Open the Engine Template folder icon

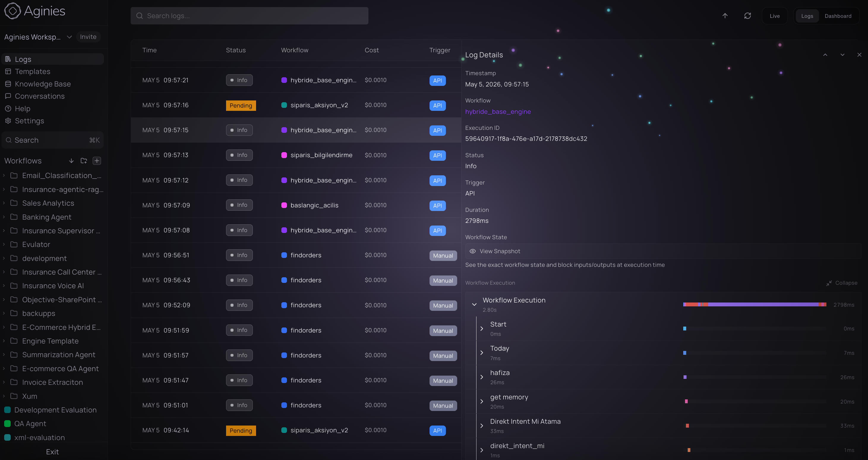14,341
